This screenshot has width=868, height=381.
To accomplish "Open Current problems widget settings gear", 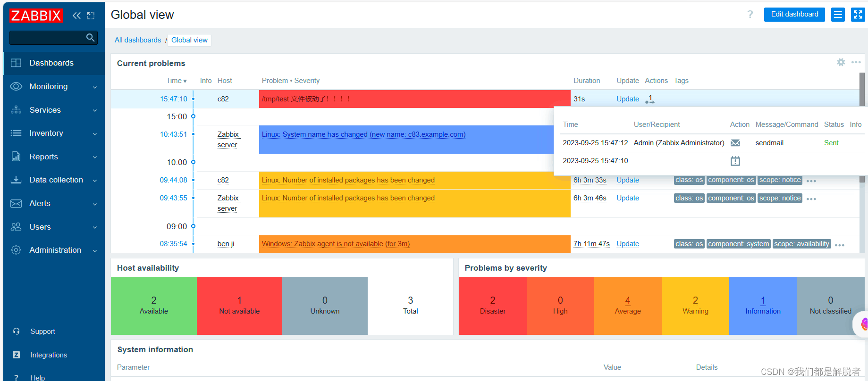I will point(841,62).
